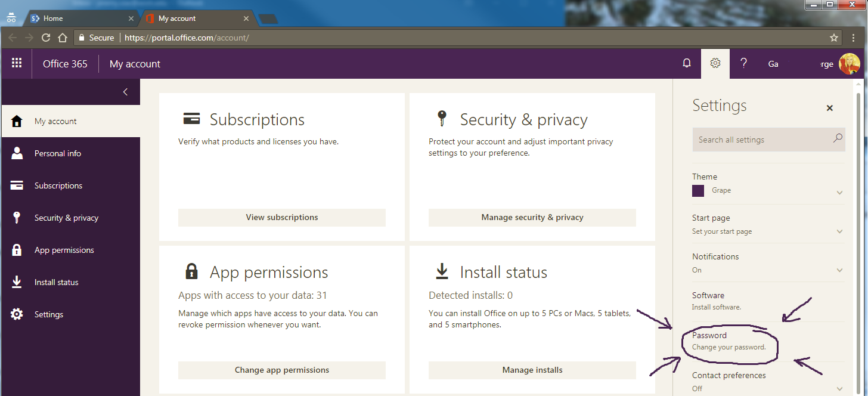Image resolution: width=868 pixels, height=396 pixels.
Task: Expand the Contact preferences chevron
Action: click(x=839, y=389)
